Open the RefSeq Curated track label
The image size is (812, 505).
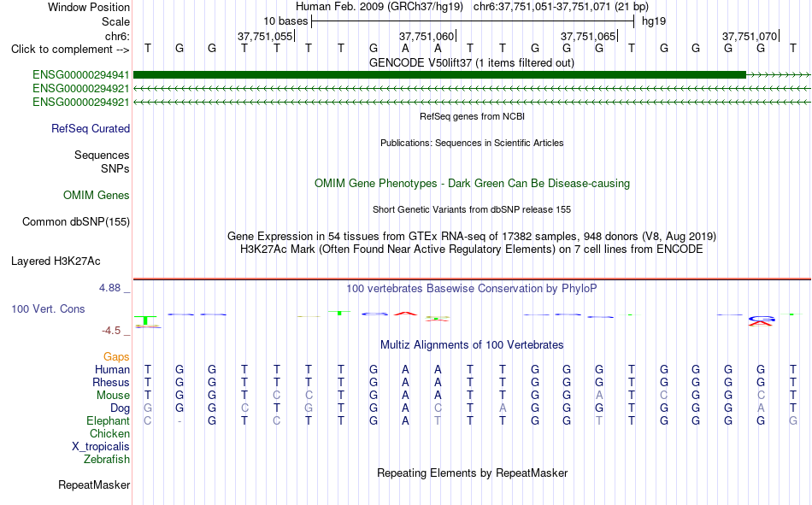(x=91, y=128)
